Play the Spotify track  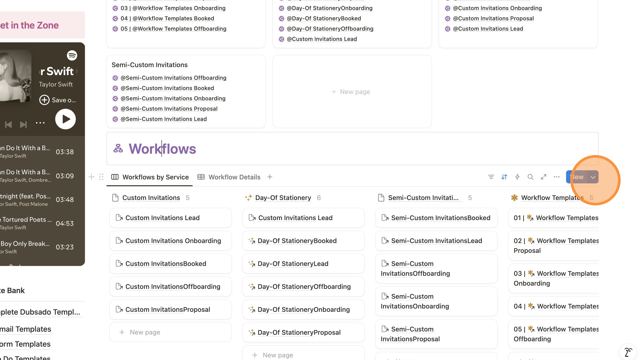pyautogui.click(x=66, y=119)
